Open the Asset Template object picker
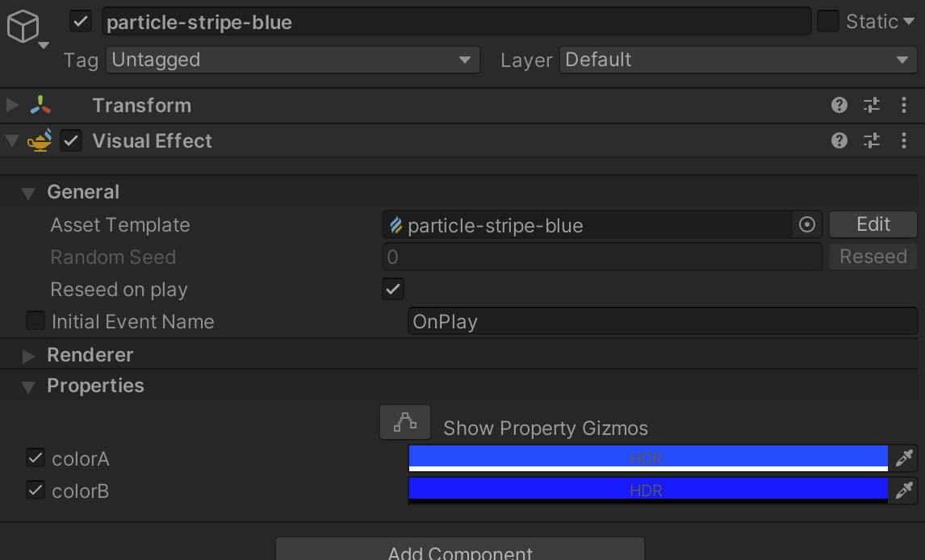925x560 pixels. [x=806, y=225]
